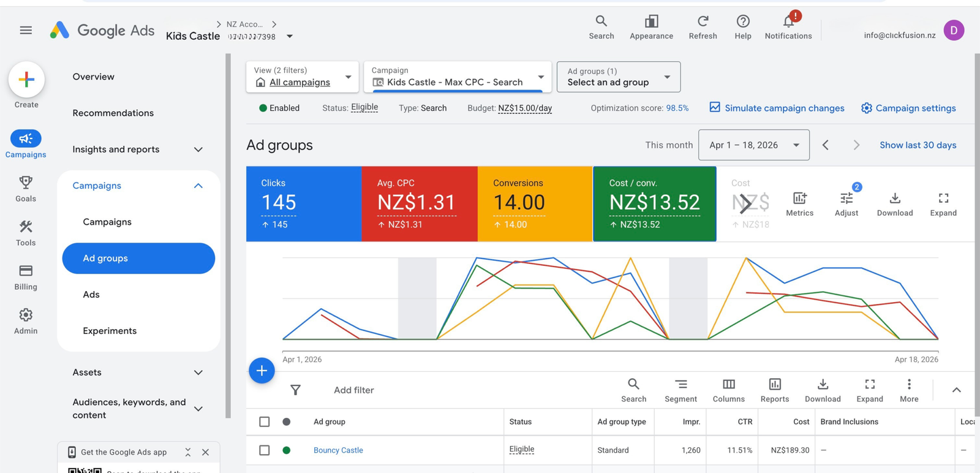Viewport: 980px width, 473px height.
Task: Select all ad groups checkbox in header
Action: pyautogui.click(x=264, y=422)
